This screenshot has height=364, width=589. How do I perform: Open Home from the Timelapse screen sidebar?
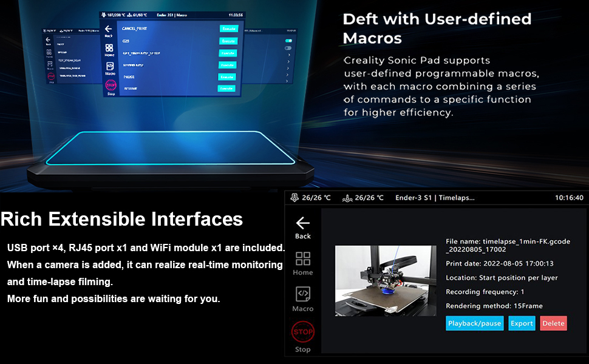pyautogui.click(x=303, y=258)
